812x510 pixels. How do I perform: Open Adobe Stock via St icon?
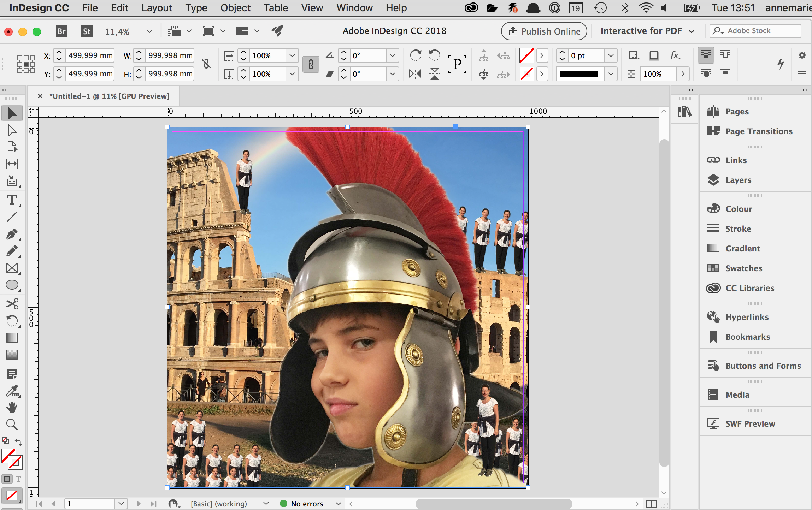pyautogui.click(x=87, y=31)
